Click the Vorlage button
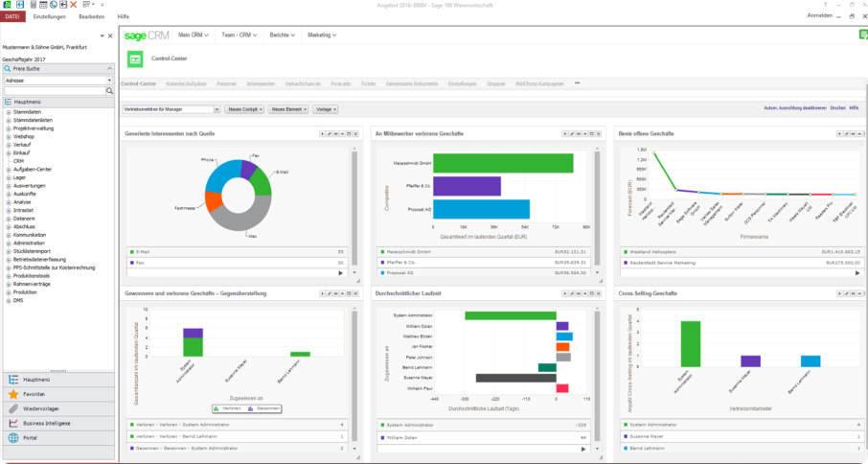The image size is (868, 464). click(326, 109)
